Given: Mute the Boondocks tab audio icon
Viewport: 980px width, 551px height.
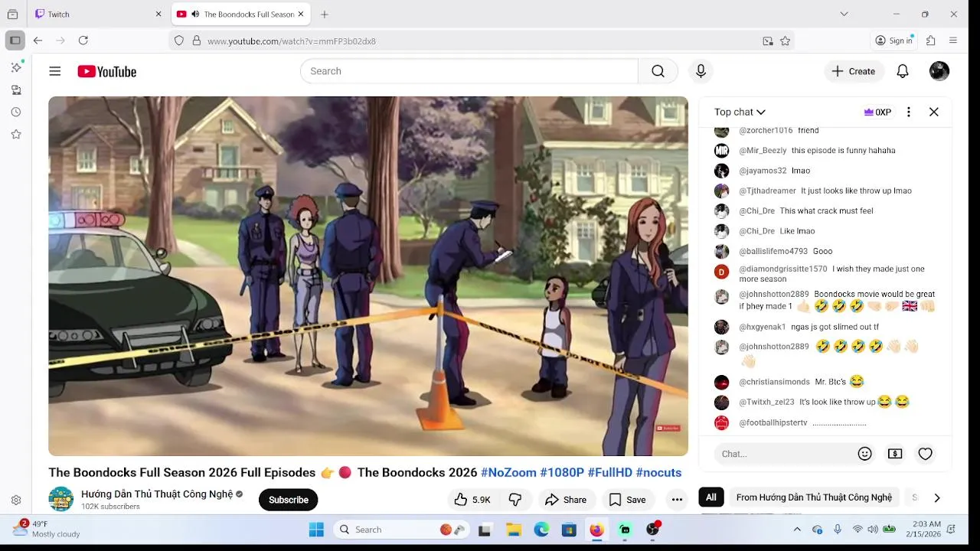Looking at the screenshot, I should pos(194,14).
